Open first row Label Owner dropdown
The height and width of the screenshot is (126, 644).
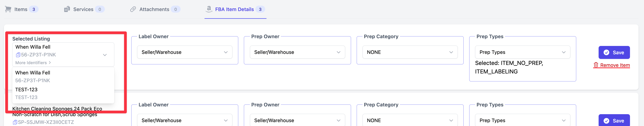[184, 52]
